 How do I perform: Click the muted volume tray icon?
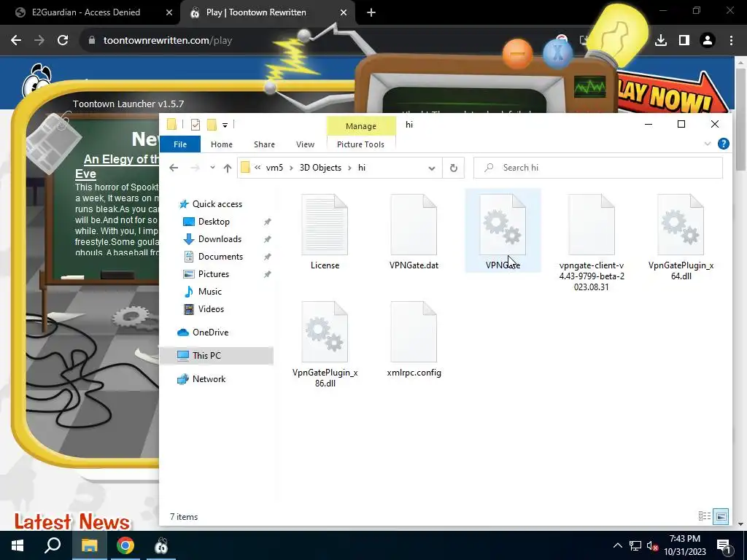[652, 545]
